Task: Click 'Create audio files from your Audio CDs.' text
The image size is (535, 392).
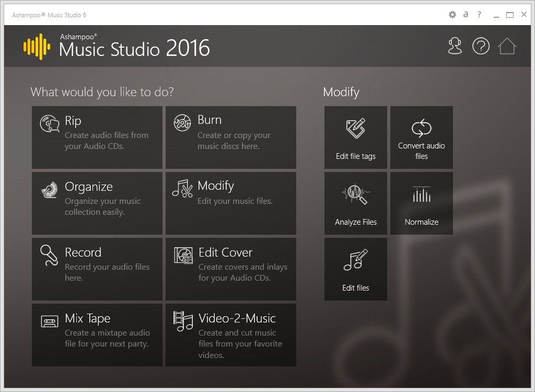Action: [x=107, y=141]
